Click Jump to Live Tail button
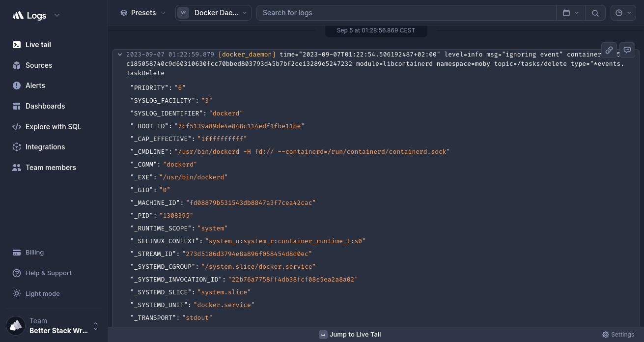 click(x=350, y=335)
